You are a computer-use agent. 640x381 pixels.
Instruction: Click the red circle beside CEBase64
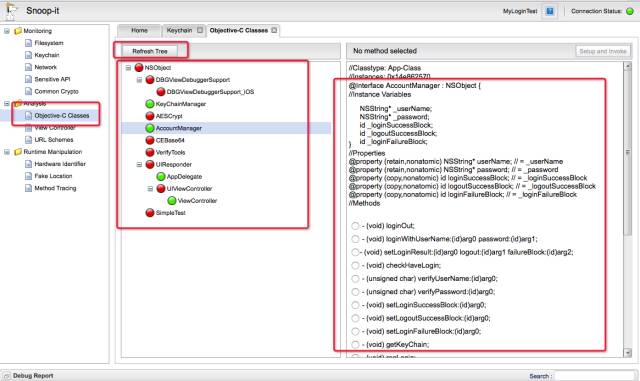point(150,140)
